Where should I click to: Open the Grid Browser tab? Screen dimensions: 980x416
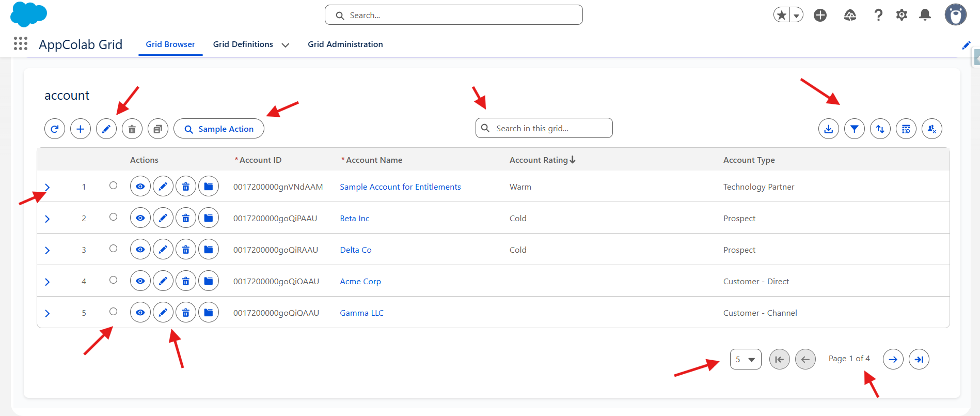point(170,44)
